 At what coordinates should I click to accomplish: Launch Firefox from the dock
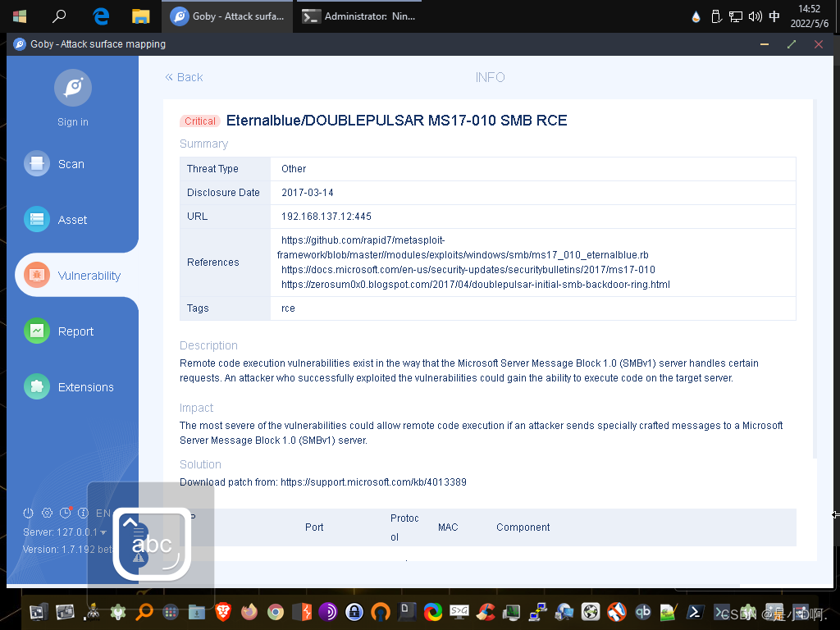click(249, 611)
